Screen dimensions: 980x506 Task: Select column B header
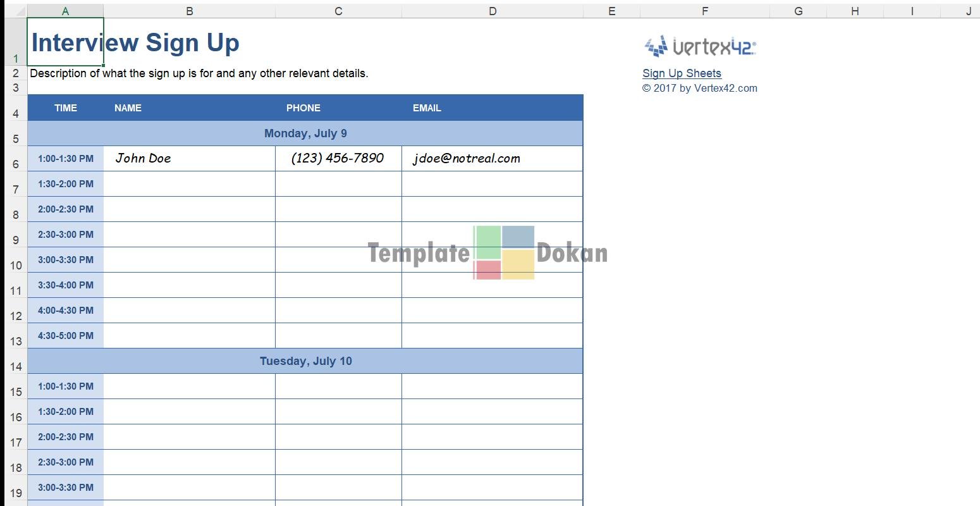point(189,11)
